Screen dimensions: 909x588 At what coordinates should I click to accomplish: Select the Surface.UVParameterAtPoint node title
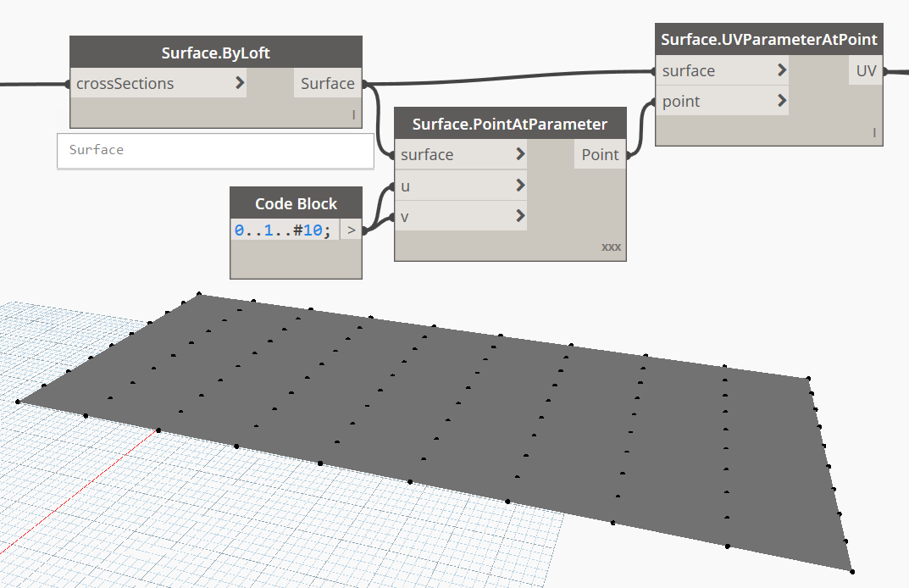(768, 40)
